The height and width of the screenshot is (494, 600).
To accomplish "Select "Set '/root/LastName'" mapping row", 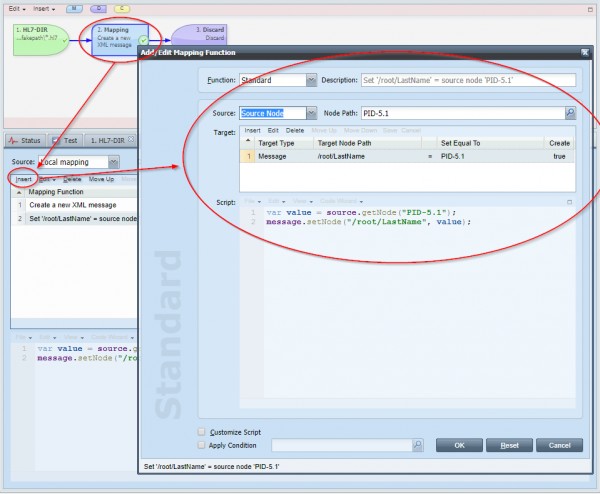I will [75, 218].
